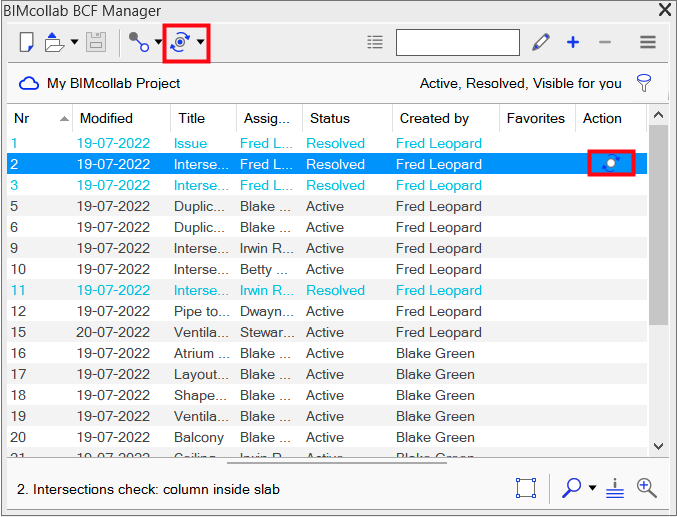Select issue 5 Duplic... title
This screenshot has width=677, height=517.
tap(199, 206)
